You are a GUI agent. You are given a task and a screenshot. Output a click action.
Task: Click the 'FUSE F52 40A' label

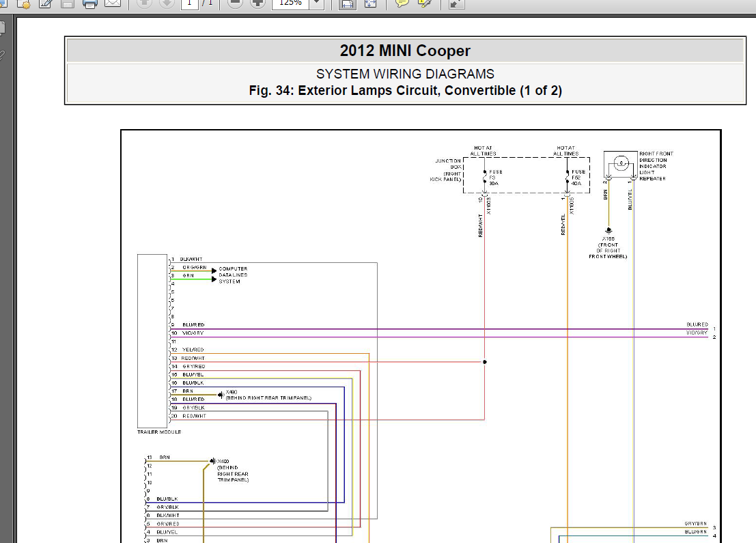[578, 178]
